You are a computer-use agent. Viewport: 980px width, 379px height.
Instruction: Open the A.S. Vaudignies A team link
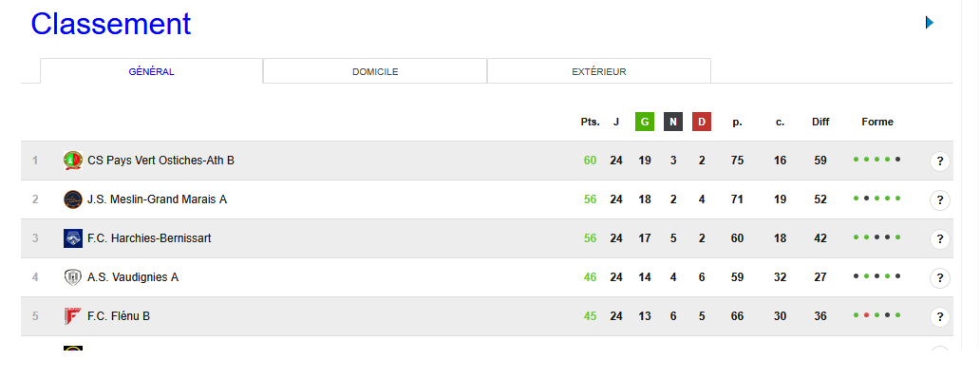[133, 277]
